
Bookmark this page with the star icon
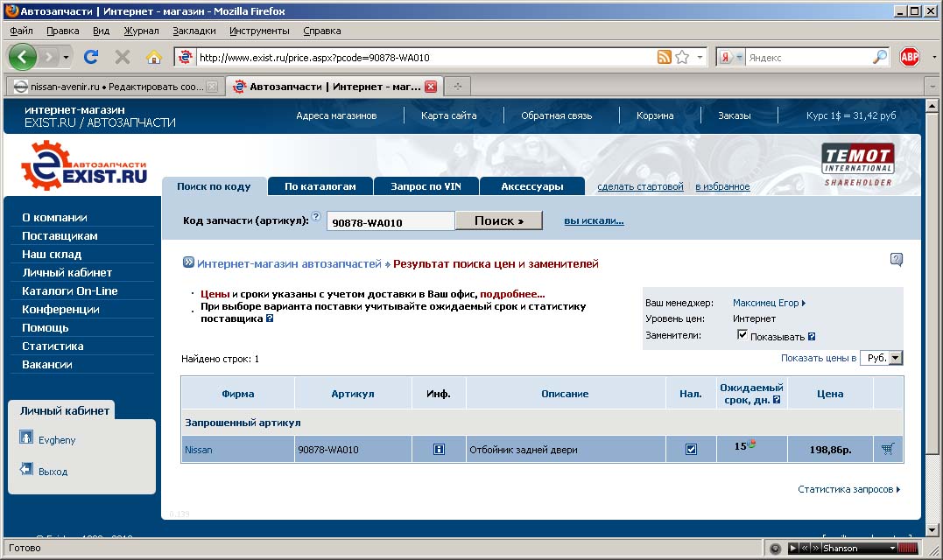(x=682, y=57)
